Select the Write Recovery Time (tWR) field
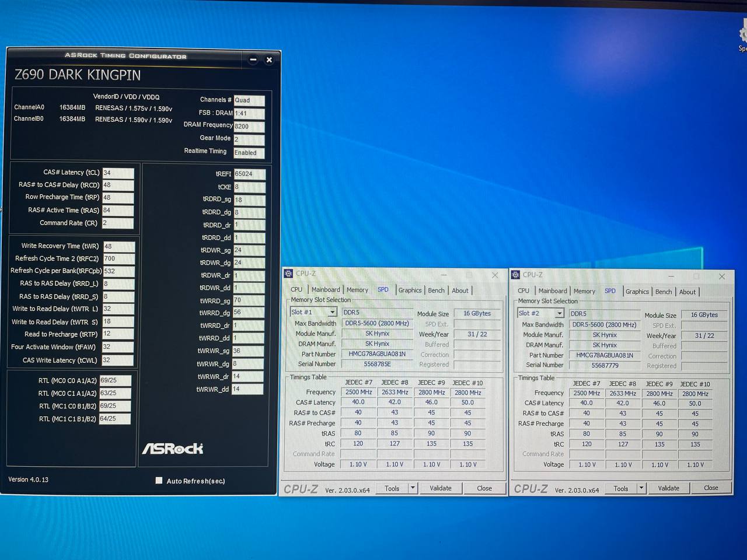Screen dimensions: 747x560 coord(119,246)
